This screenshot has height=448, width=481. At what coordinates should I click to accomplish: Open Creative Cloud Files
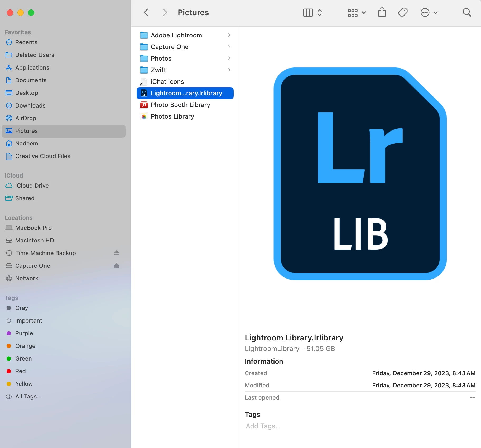point(63,156)
